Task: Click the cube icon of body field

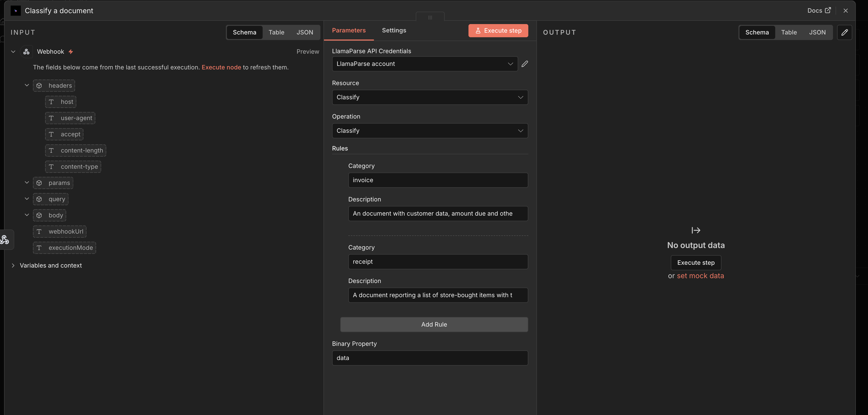Action: tap(39, 215)
